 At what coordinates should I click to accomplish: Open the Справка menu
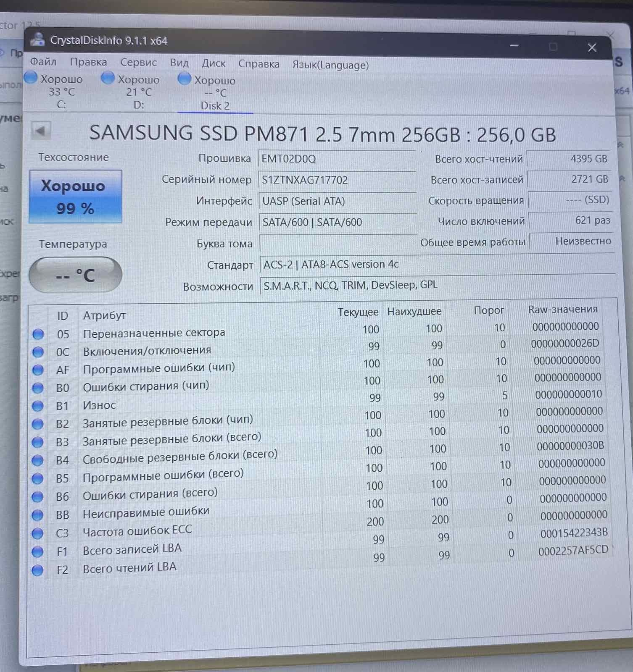(x=259, y=64)
